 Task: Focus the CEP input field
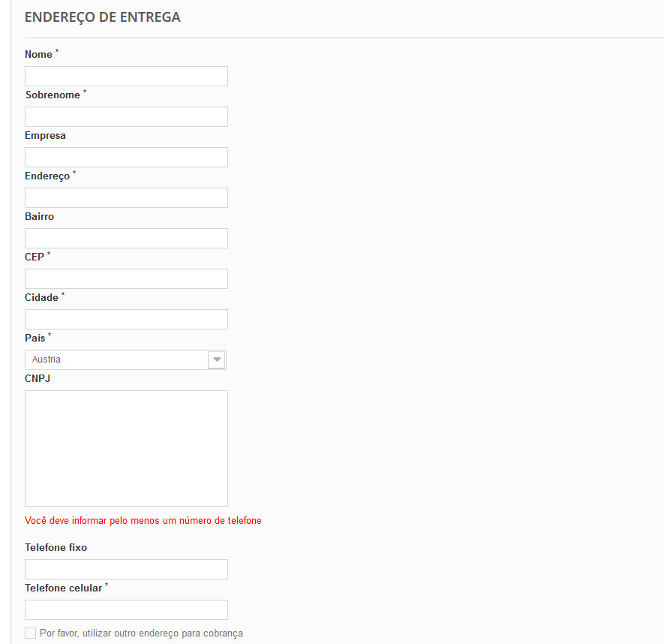(126, 278)
